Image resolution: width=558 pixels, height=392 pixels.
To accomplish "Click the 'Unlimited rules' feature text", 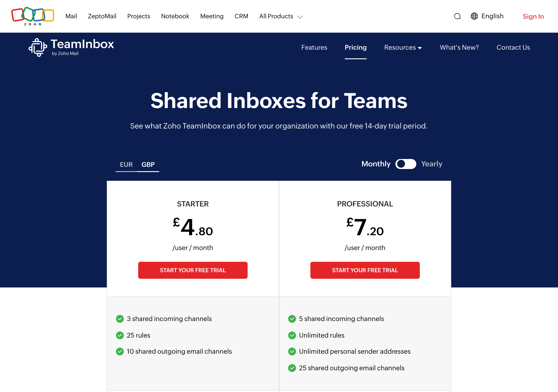I will coord(322,335).
